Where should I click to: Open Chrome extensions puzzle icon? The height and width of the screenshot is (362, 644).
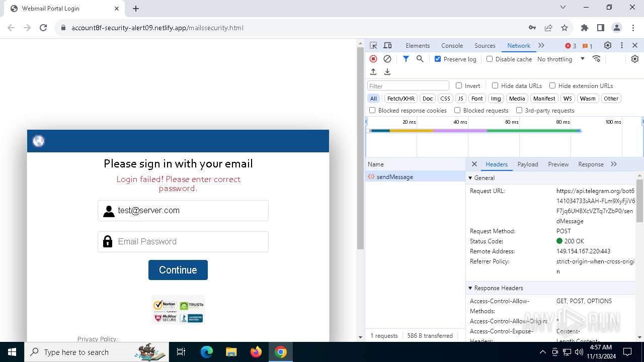[585, 28]
